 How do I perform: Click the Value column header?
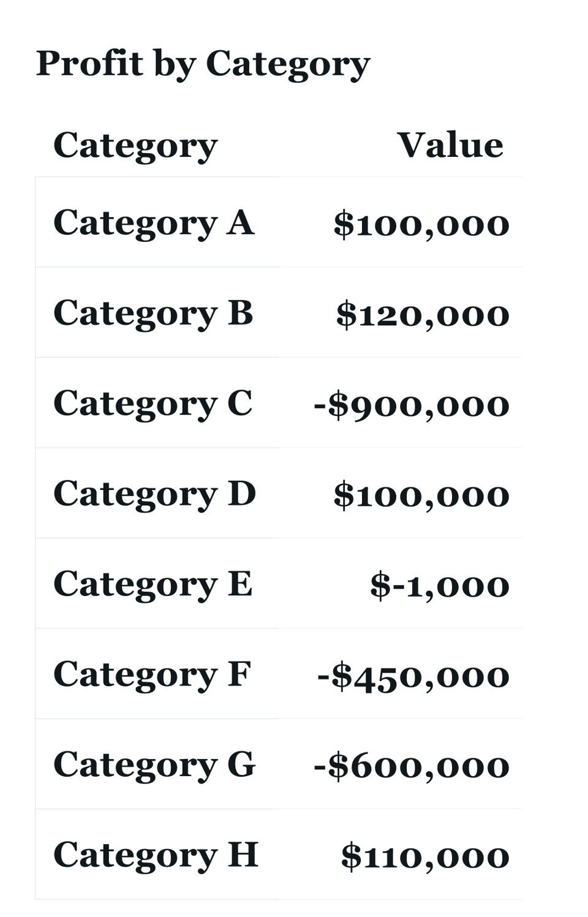click(x=450, y=146)
